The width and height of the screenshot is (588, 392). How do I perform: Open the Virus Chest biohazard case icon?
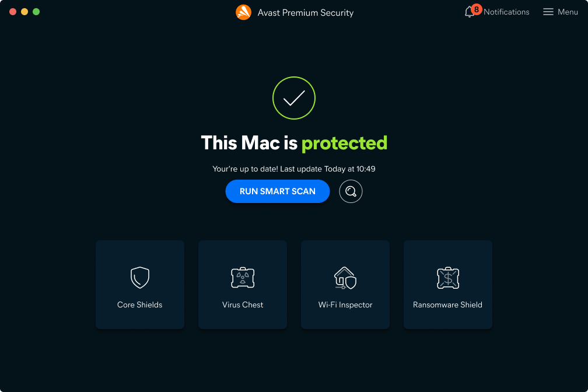click(243, 278)
